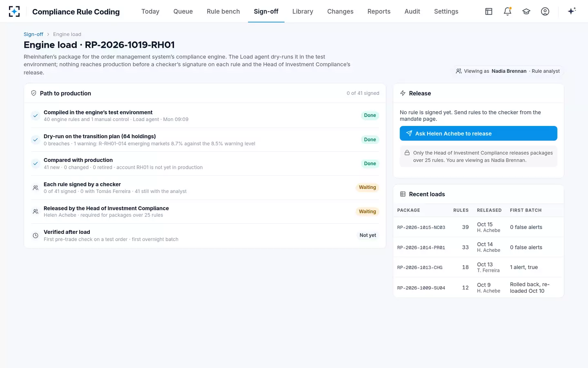The width and height of the screenshot is (588, 368).
Task: Open the Changes tab
Action: tap(340, 11)
